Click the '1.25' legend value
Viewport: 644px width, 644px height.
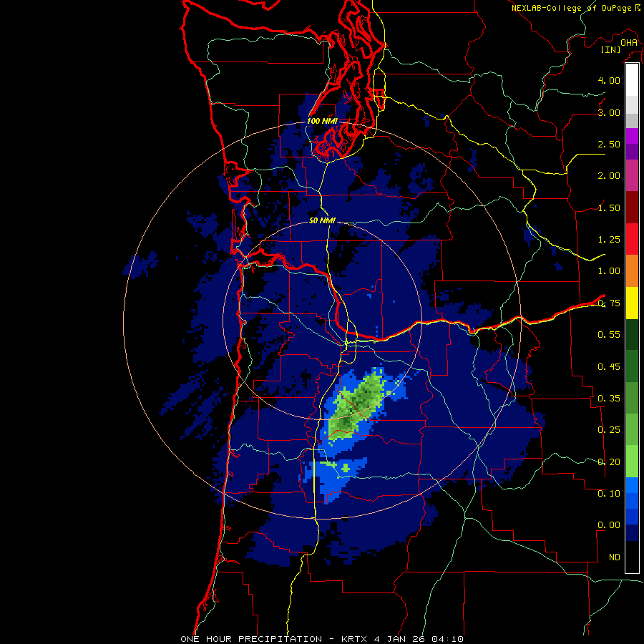click(609, 240)
